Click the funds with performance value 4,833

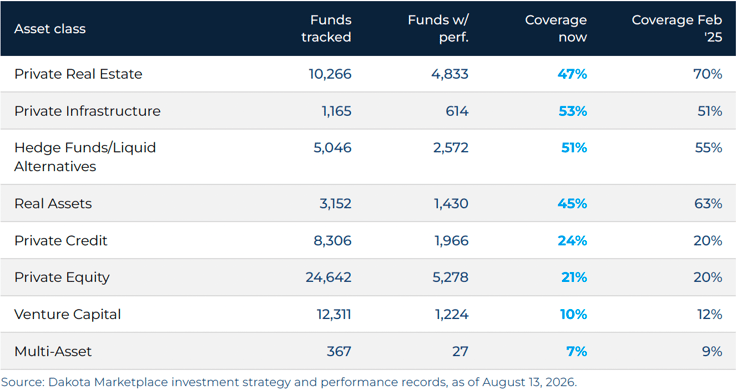[x=450, y=74]
